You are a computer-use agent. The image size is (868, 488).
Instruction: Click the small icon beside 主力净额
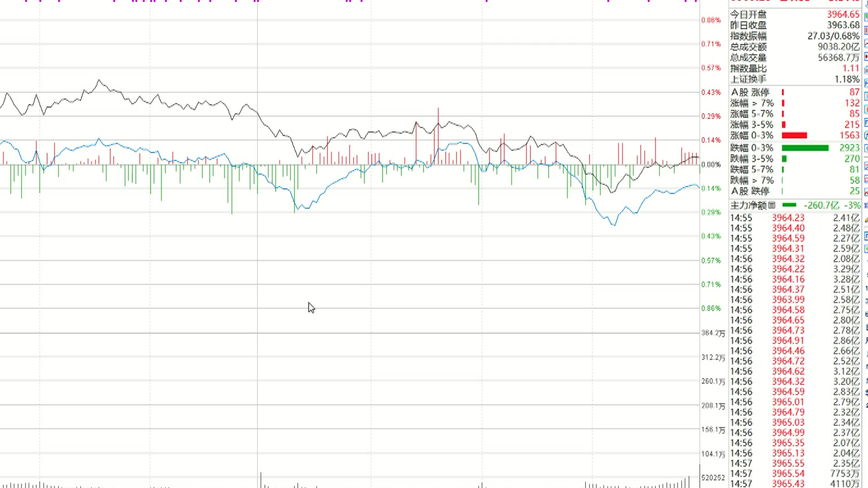(x=772, y=205)
